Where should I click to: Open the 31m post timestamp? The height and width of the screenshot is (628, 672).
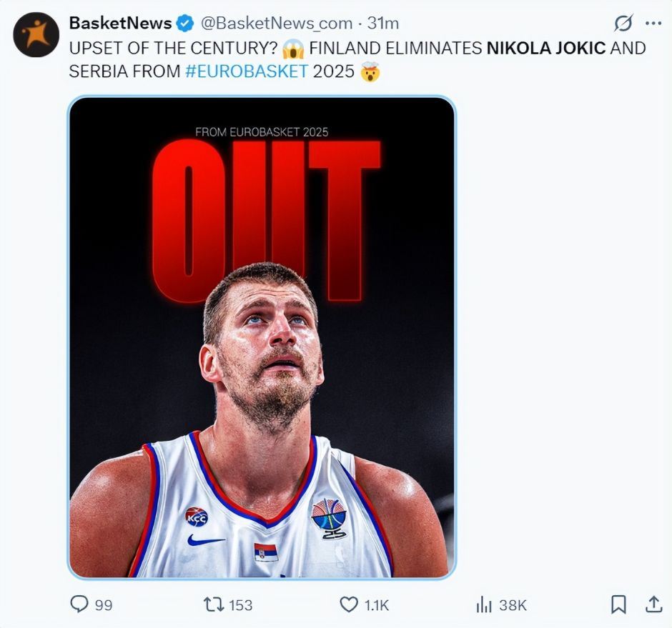[x=383, y=24]
